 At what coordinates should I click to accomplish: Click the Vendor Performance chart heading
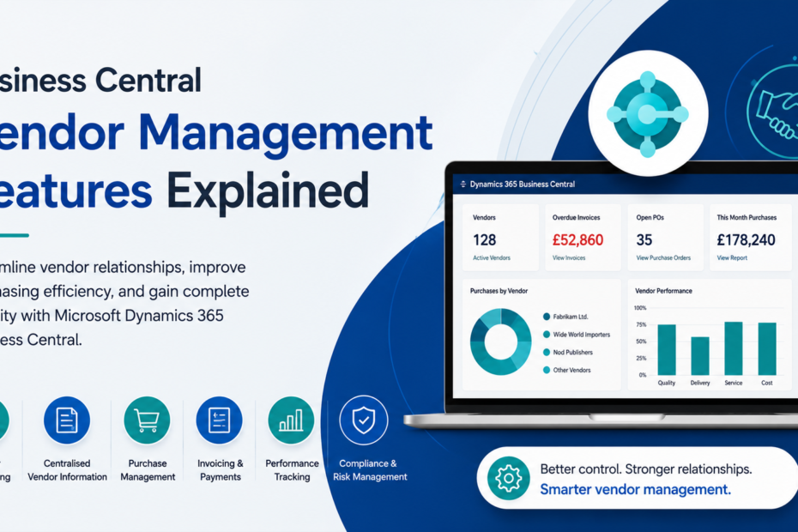coord(663,291)
